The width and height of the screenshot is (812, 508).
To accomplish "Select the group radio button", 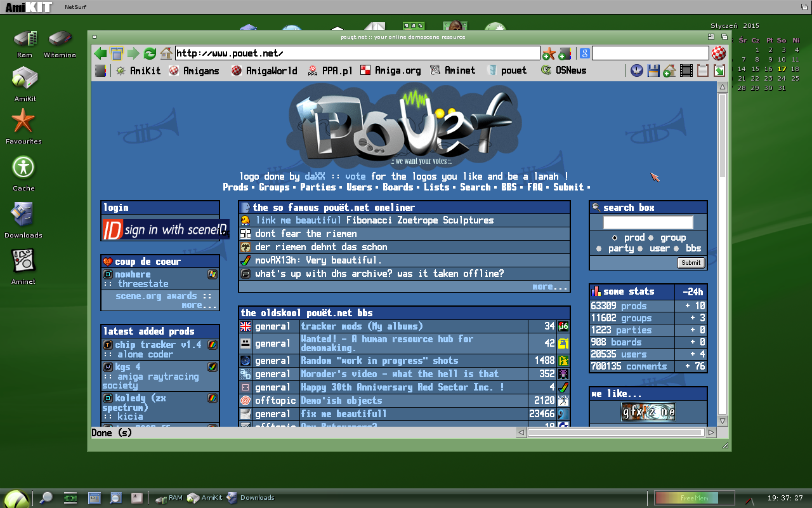I will click(x=651, y=237).
